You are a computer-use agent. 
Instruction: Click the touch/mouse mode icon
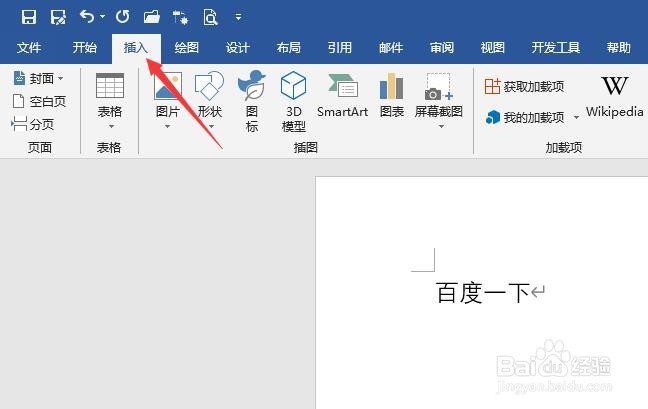point(181,18)
